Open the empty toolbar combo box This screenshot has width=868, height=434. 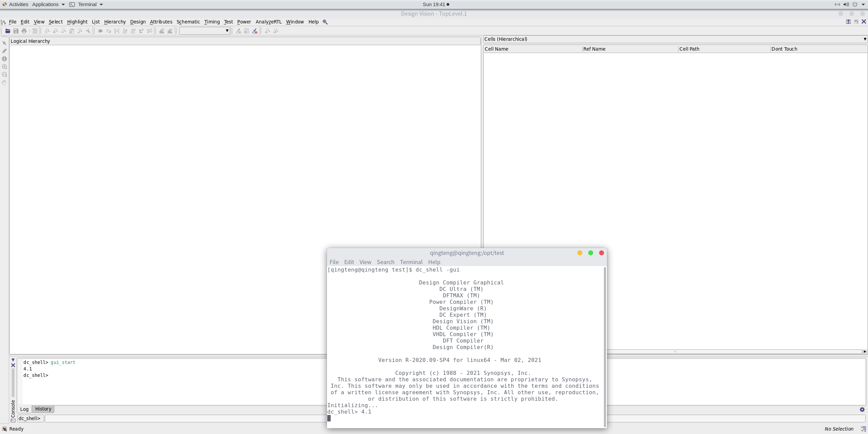click(x=204, y=31)
